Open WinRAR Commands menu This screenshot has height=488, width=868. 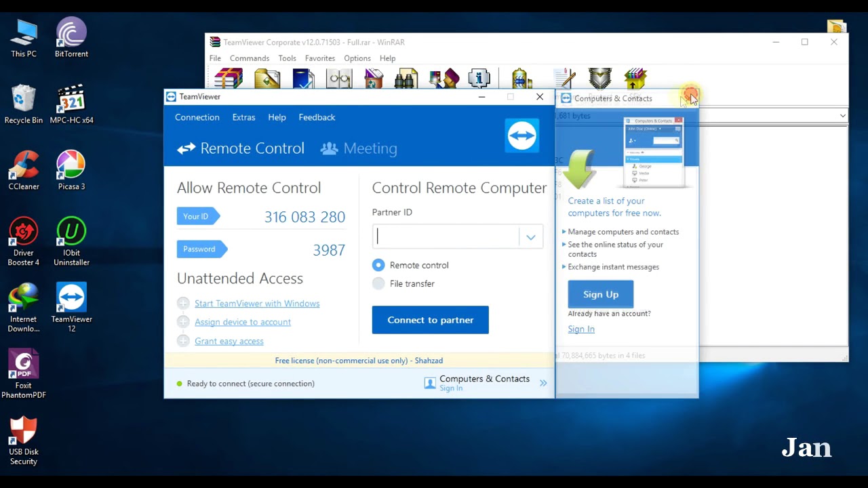[250, 58]
